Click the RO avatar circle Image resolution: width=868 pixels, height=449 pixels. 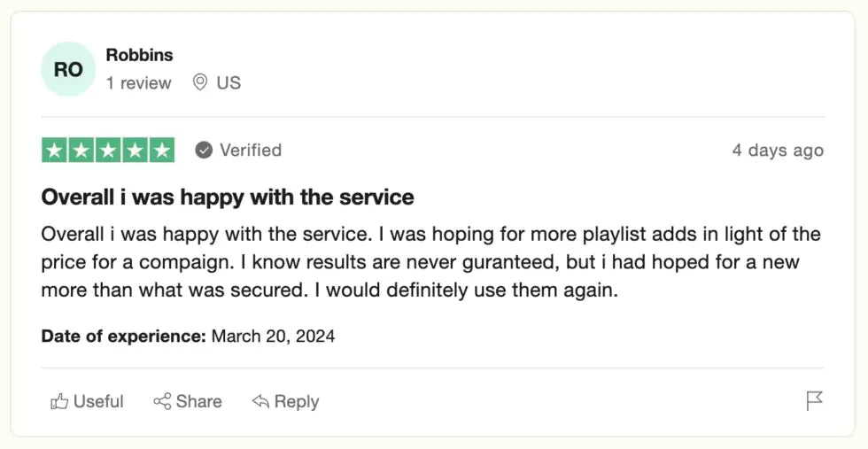68,69
